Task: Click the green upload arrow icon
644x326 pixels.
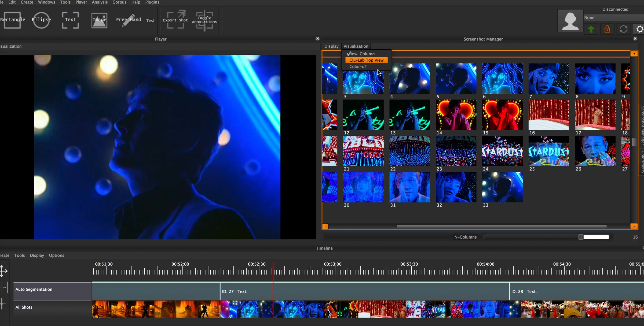Action: pos(591,29)
